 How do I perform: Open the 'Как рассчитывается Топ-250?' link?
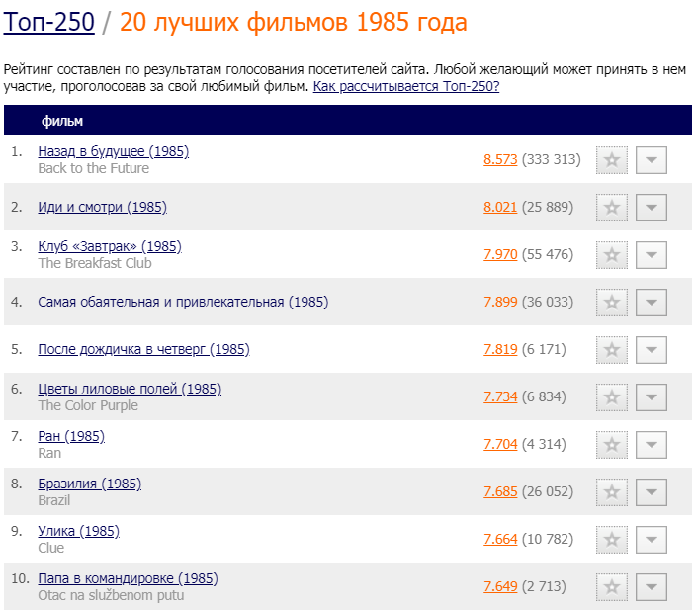406,86
